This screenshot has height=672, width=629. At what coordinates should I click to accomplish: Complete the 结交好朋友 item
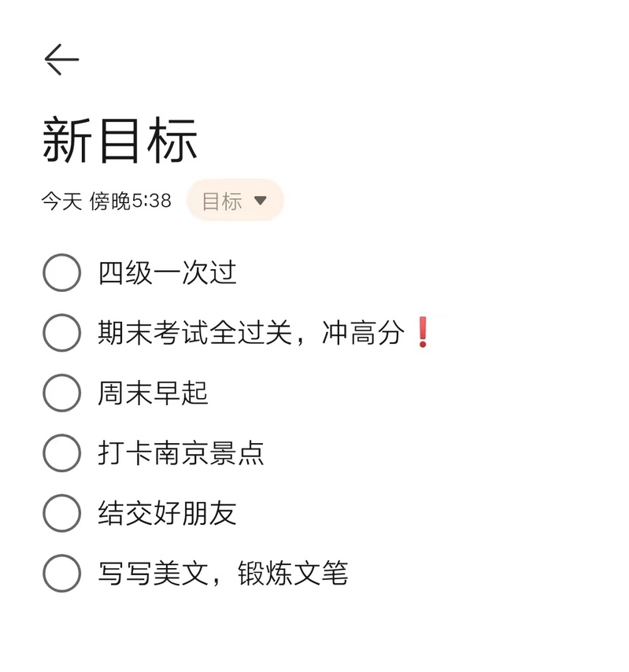(61, 513)
